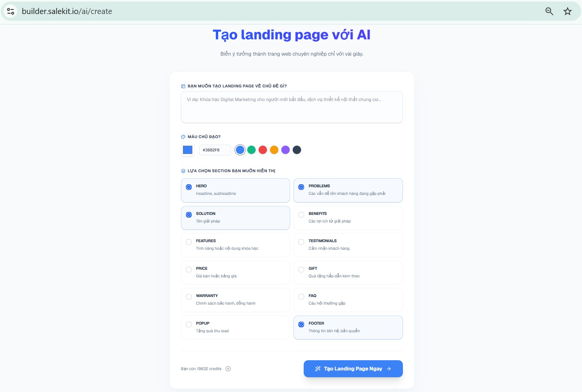582x392 pixels.
Task: Pick the green theme color circle
Action: (251, 150)
